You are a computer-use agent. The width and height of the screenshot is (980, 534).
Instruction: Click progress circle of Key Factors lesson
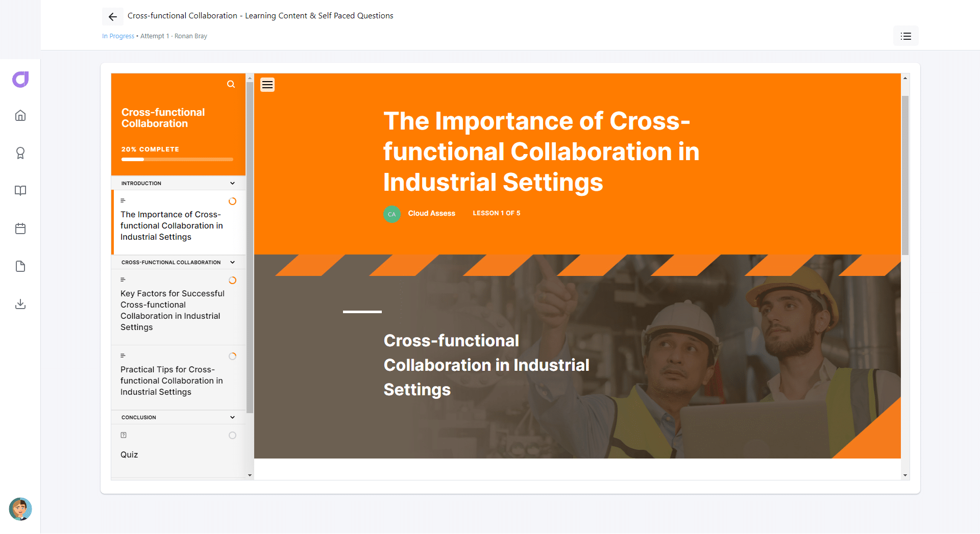coord(233,281)
